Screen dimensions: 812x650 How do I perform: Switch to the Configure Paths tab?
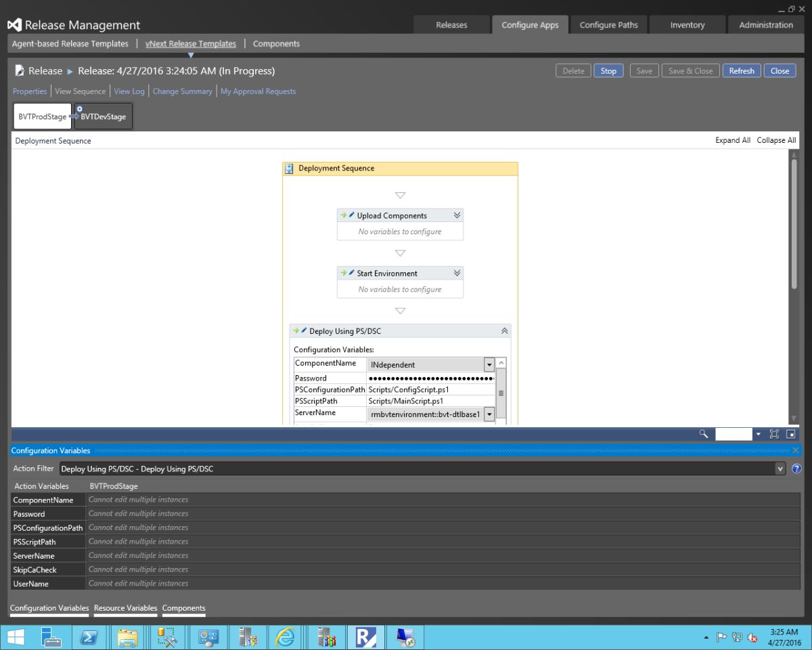point(609,25)
